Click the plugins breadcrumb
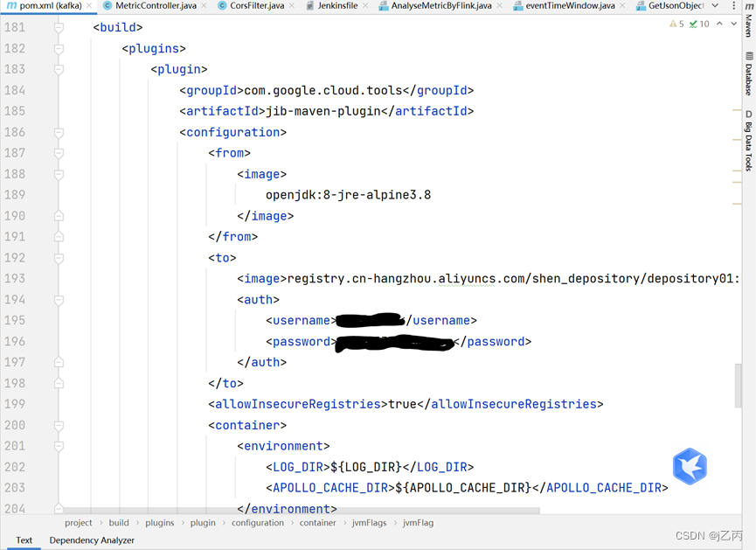This screenshot has width=756, height=550. (160, 523)
